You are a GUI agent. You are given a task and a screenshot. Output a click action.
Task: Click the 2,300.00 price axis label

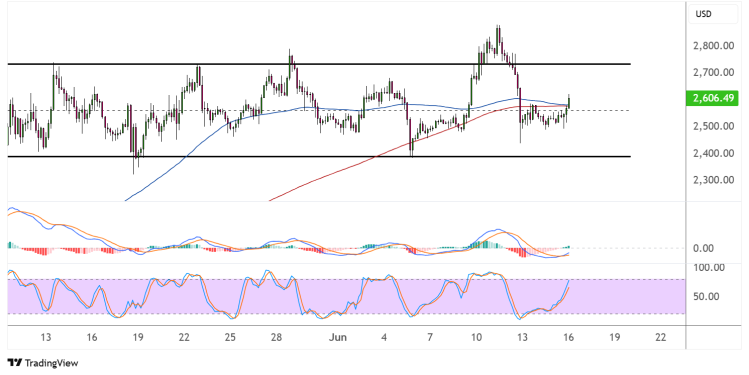pyautogui.click(x=713, y=180)
